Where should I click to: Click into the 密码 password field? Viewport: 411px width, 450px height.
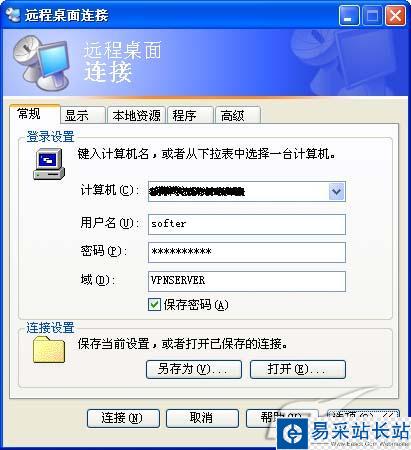(247, 252)
